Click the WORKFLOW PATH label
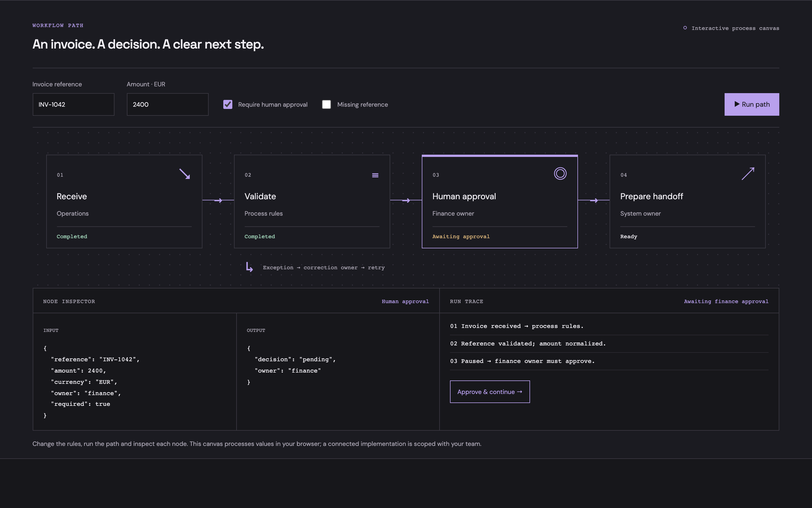 click(x=58, y=25)
